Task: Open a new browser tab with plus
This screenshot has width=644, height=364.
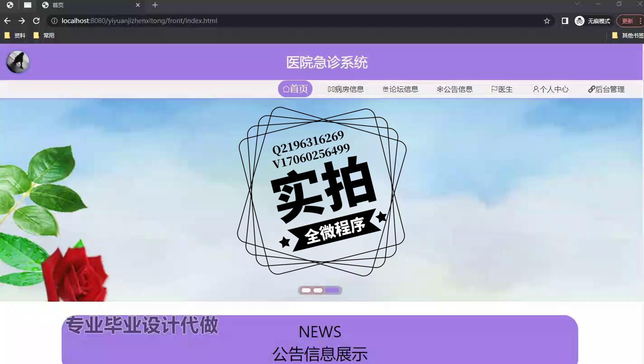Action: tap(155, 5)
